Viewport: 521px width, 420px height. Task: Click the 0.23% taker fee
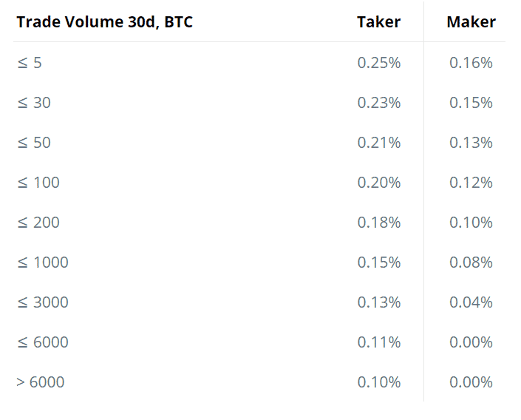pyautogui.click(x=379, y=103)
